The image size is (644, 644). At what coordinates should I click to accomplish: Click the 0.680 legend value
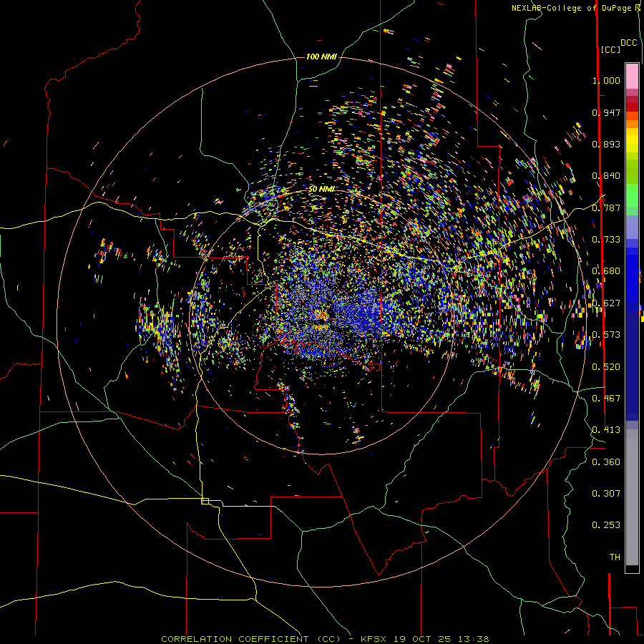coord(606,271)
